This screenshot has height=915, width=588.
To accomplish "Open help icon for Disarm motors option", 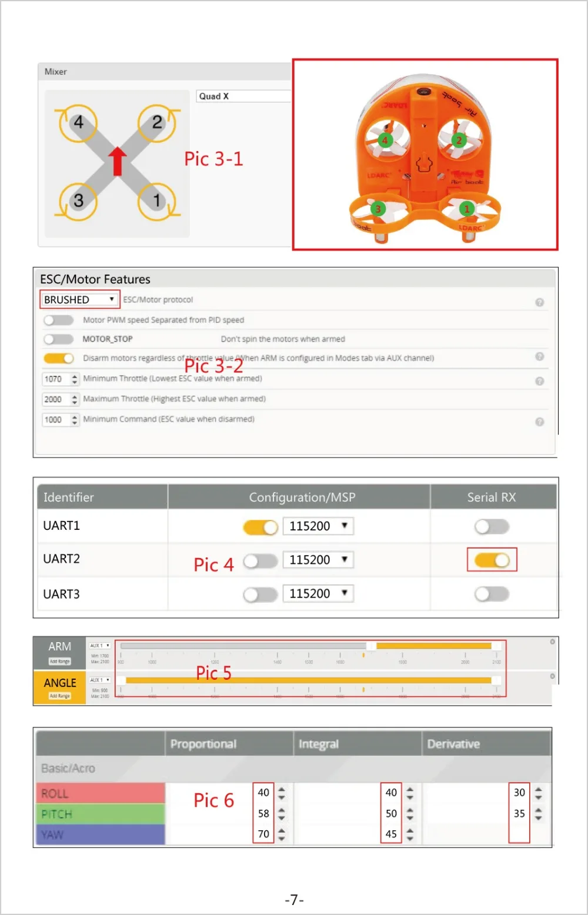I will [539, 357].
